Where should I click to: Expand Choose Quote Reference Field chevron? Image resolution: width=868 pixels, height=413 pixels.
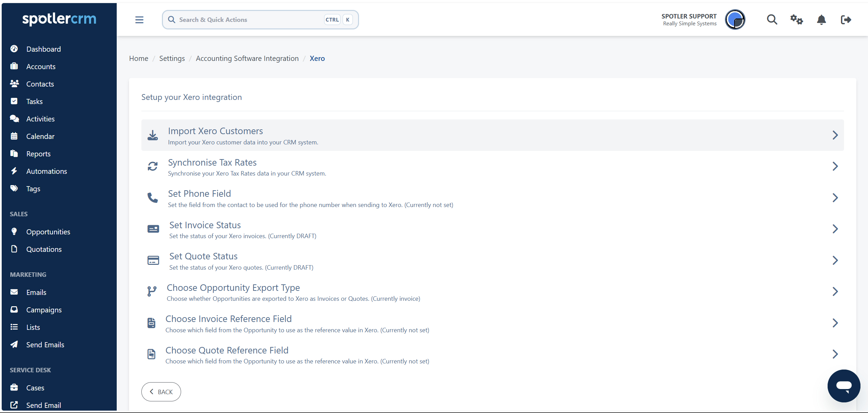[835, 354]
